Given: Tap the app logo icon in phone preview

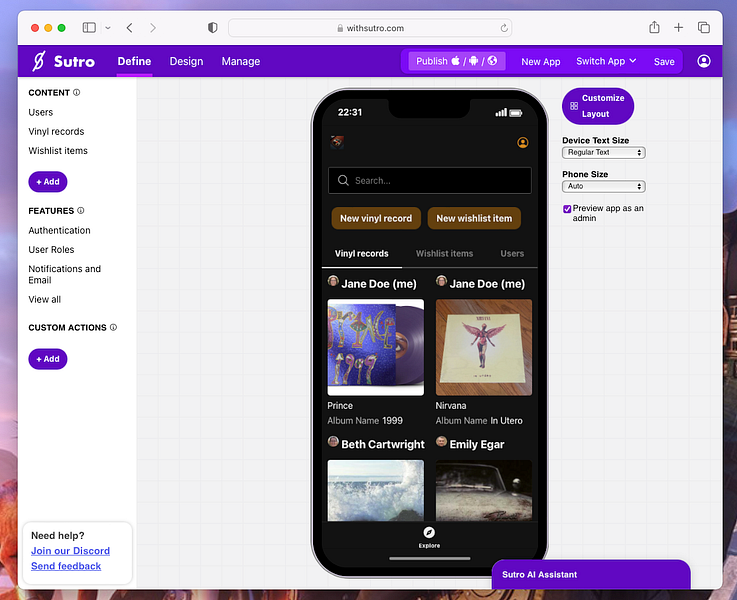Looking at the screenshot, I should pos(337,142).
